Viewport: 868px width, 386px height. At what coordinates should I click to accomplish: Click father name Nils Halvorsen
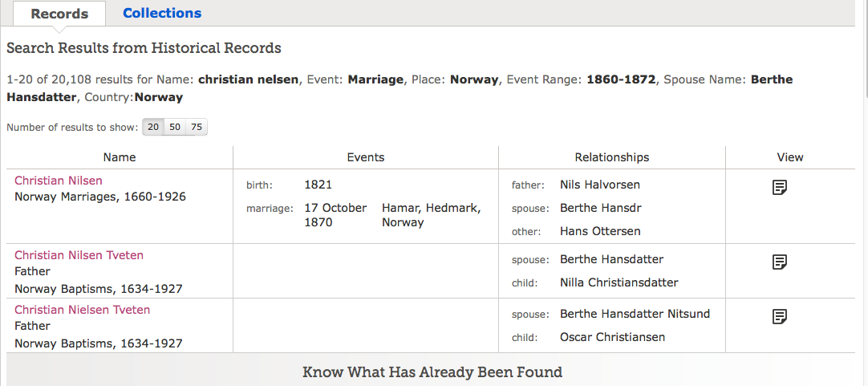pos(599,185)
